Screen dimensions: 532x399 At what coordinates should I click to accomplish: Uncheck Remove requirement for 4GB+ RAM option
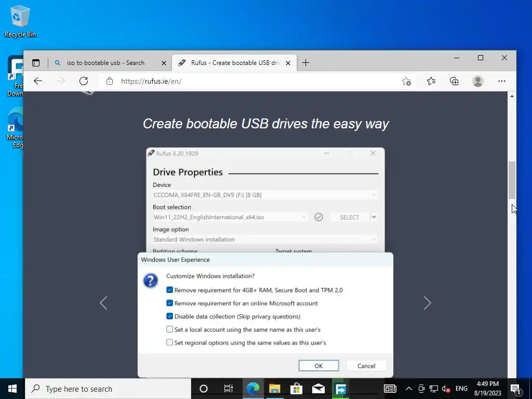pyautogui.click(x=170, y=290)
